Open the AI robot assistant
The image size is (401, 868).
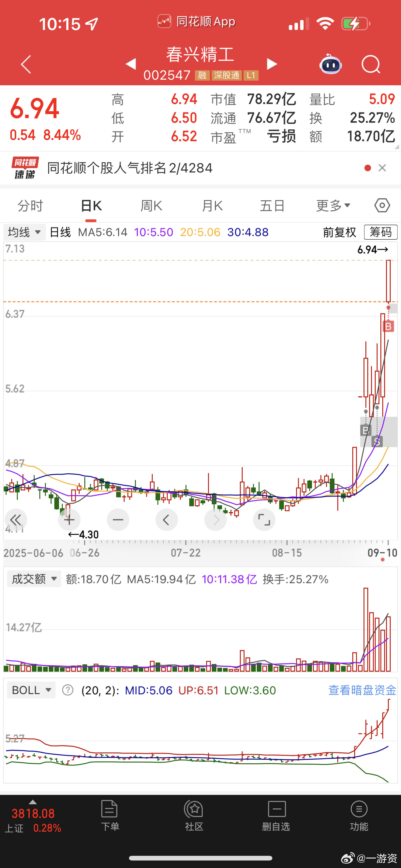[x=330, y=64]
